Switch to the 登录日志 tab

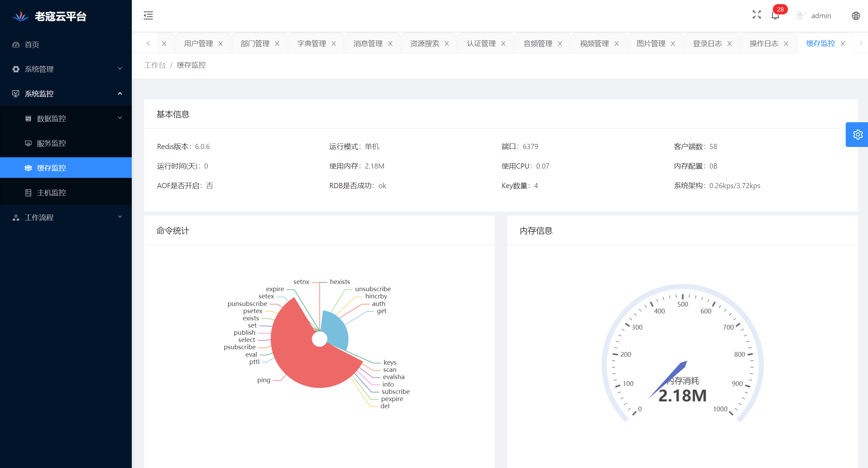click(x=707, y=44)
